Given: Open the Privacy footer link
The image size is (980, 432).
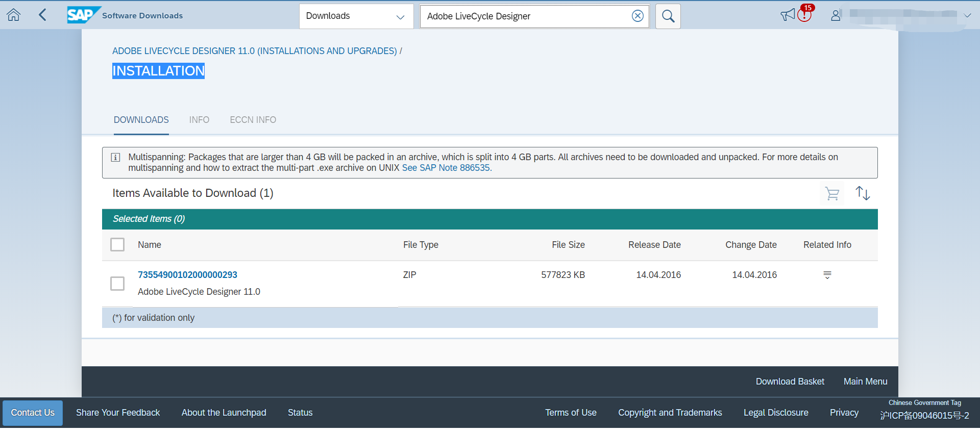Looking at the screenshot, I should click(844, 413).
